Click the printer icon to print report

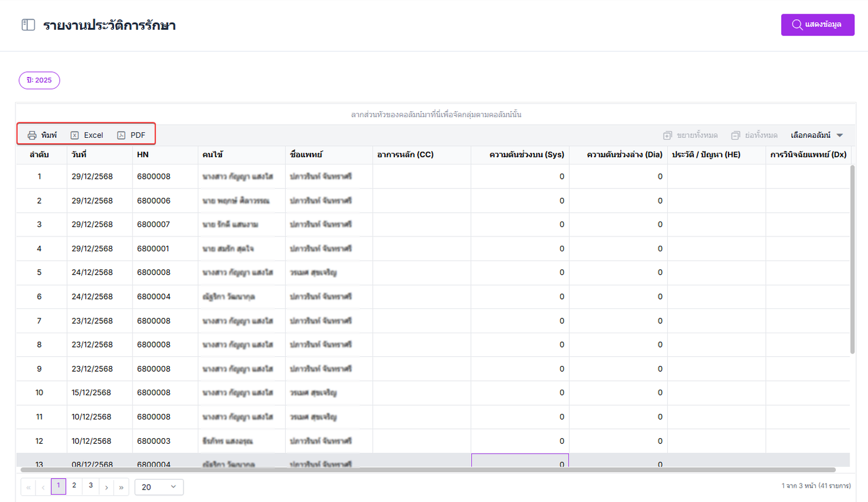point(32,135)
